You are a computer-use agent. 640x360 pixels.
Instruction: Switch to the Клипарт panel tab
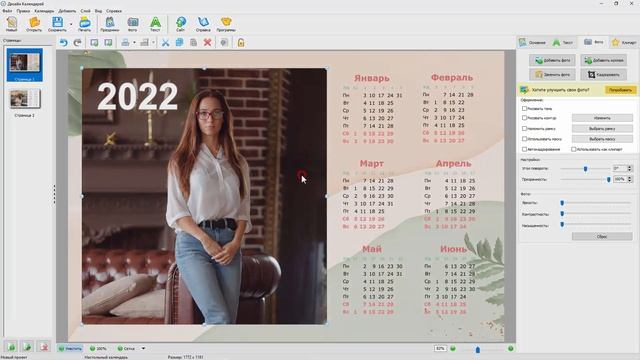point(624,42)
